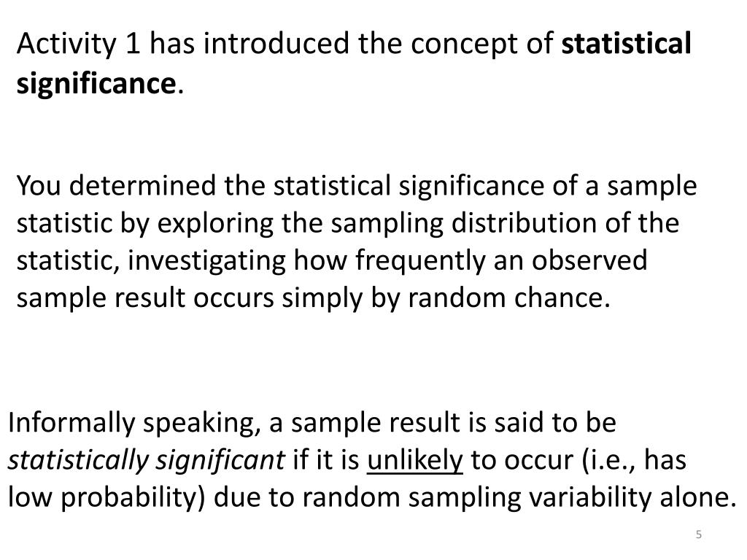
Task: Click the bold words "statistical significance" in the first line
Action: coord(626,43)
